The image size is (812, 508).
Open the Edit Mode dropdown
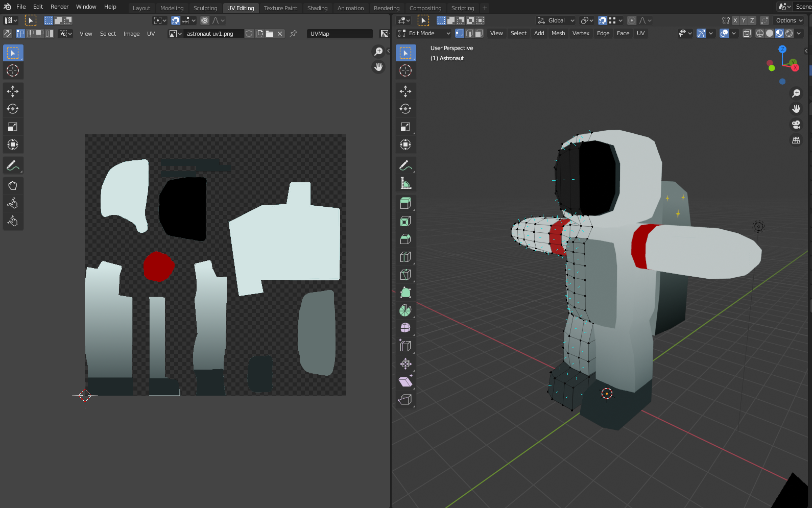[x=424, y=33]
